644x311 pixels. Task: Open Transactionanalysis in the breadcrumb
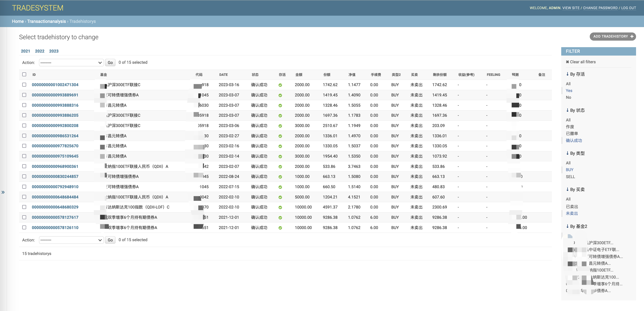pyautogui.click(x=47, y=21)
